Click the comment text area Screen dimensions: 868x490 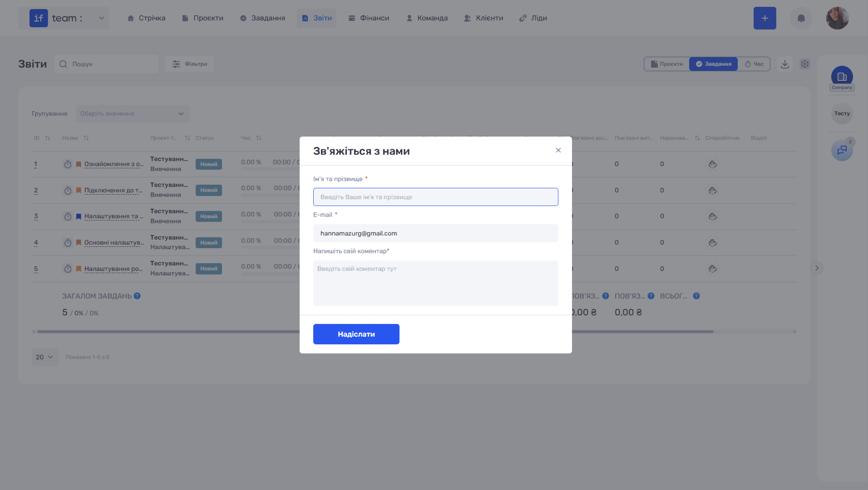[x=435, y=283]
